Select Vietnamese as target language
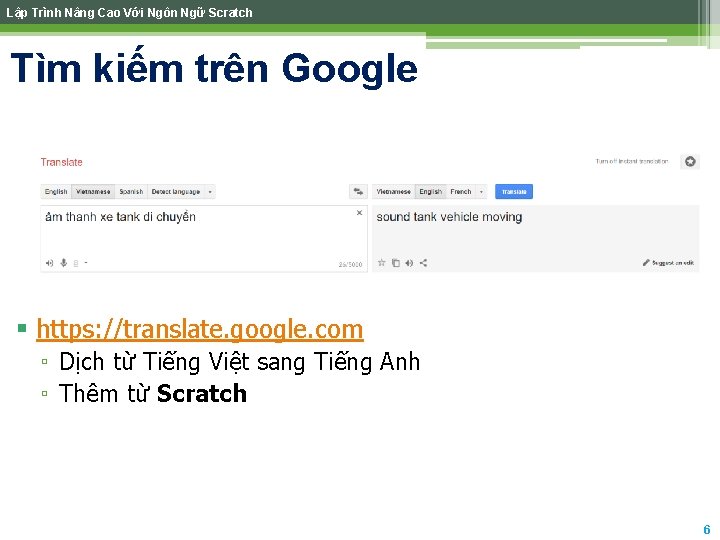The image size is (720, 540). pyautogui.click(x=394, y=191)
